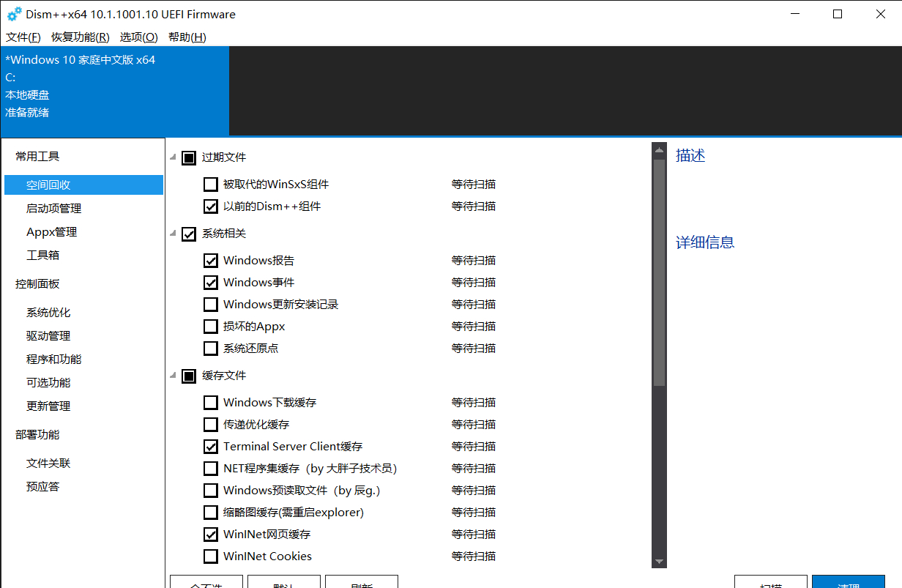Enable the 被取代的WinSxS组件 checkbox
The image size is (902, 588).
pos(211,184)
